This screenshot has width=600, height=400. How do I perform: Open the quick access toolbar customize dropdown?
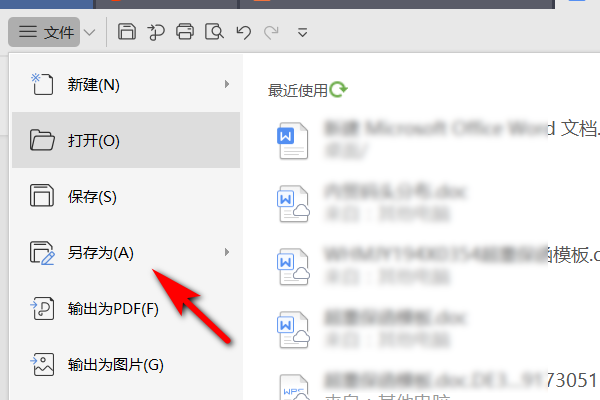tap(302, 33)
